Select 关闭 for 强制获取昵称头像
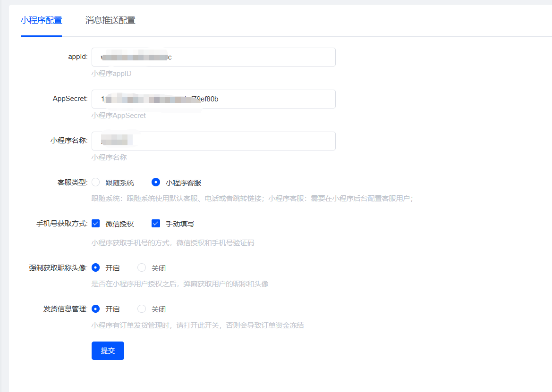This screenshot has width=552, height=392. 142,268
